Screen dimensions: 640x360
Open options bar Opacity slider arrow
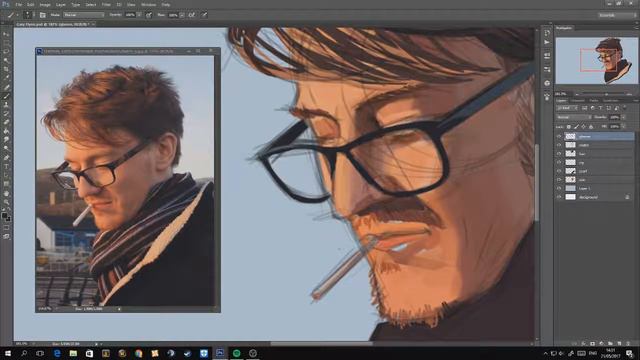(139, 15)
